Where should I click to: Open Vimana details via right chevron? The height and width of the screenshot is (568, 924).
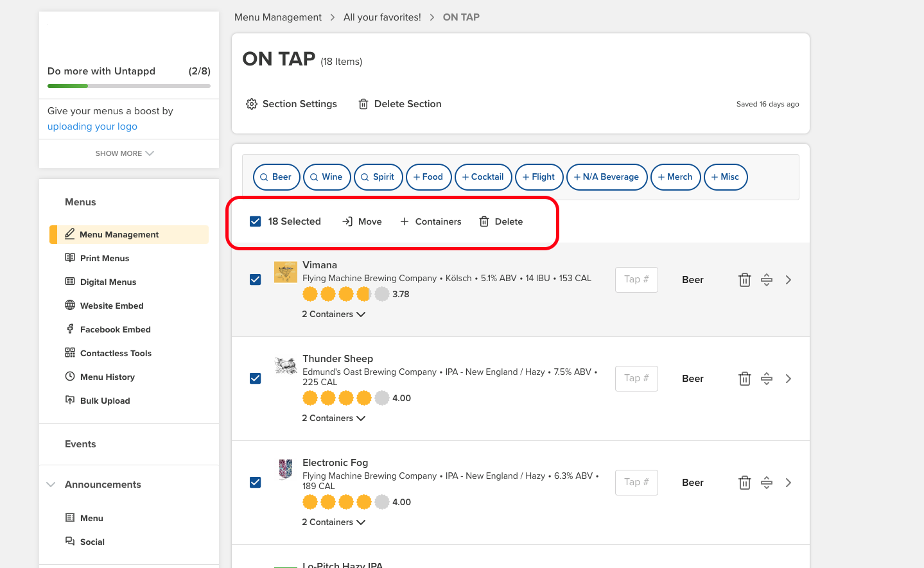[789, 280]
